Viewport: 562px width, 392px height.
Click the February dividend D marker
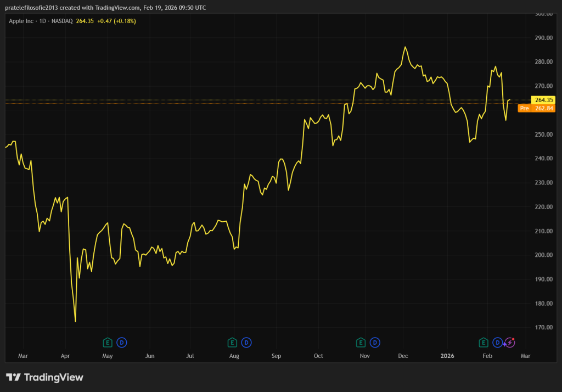497,343
